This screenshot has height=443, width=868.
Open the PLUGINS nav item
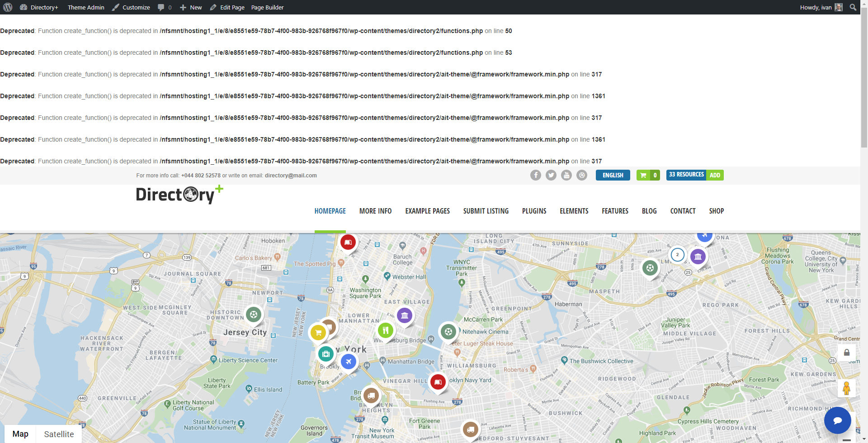(x=534, y=211)
